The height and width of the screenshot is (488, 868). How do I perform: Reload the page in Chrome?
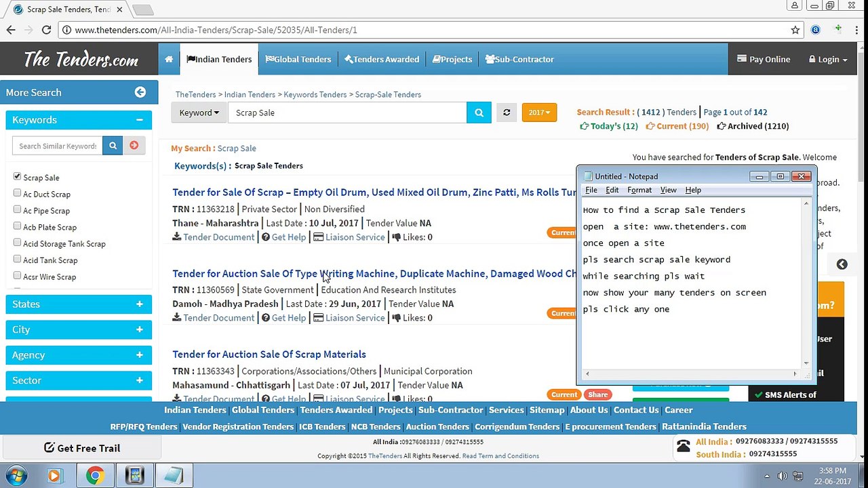click(46, 30)
